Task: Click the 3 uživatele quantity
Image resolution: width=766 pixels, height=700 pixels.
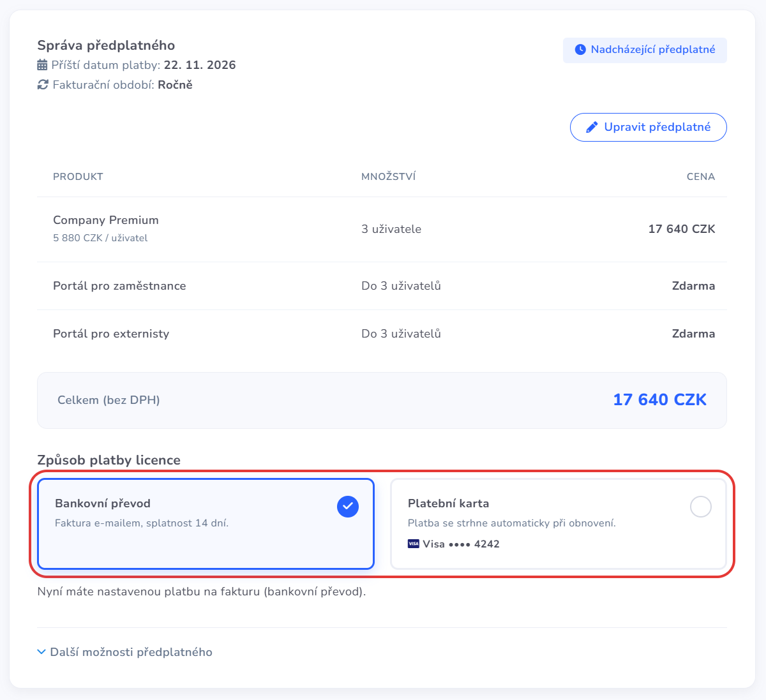Action: point(391,229)
